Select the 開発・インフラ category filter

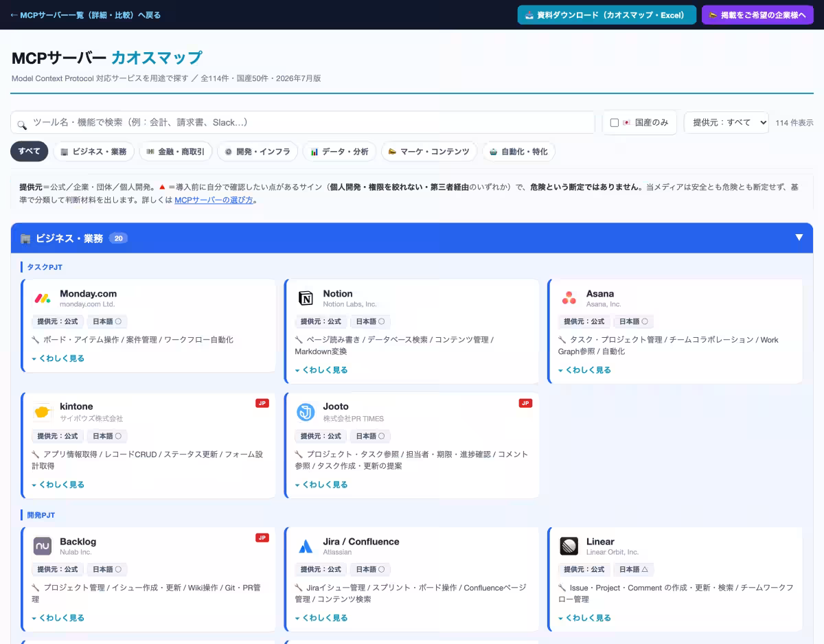(x=257, y=152)
